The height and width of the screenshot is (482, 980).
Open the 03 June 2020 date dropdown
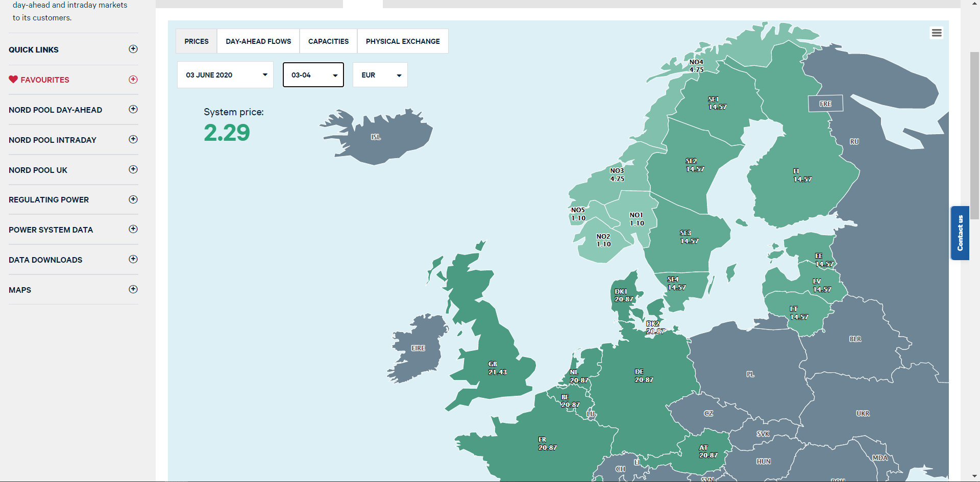coord(225,75)
